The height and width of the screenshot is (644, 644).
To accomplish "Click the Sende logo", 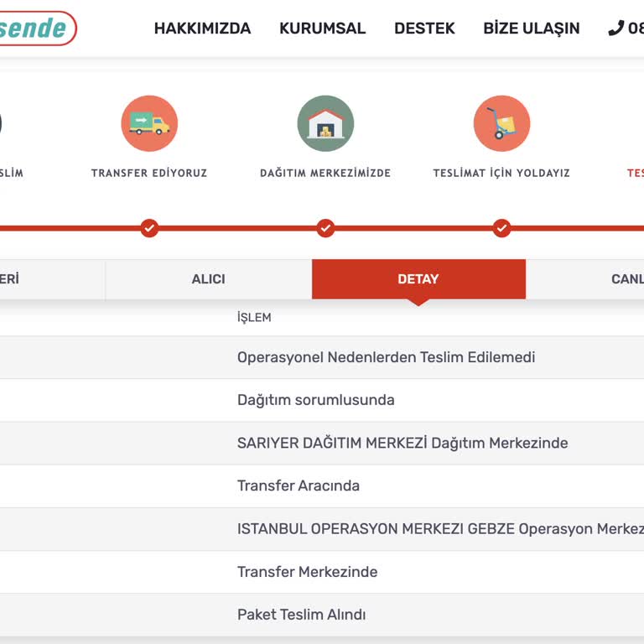I will tap(37, 29).
